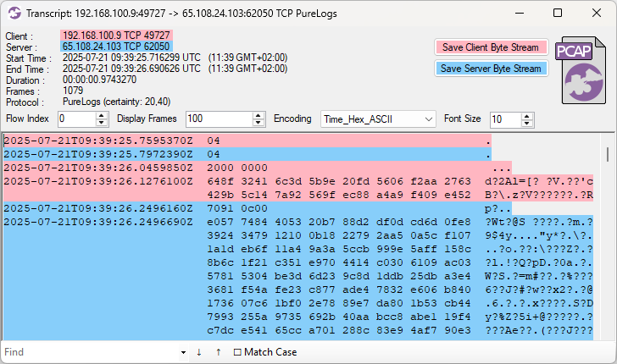The height and width of the screenshot is (364, 617).
Task: Click the PureLogs protocol certainty text
Action: 116,102
